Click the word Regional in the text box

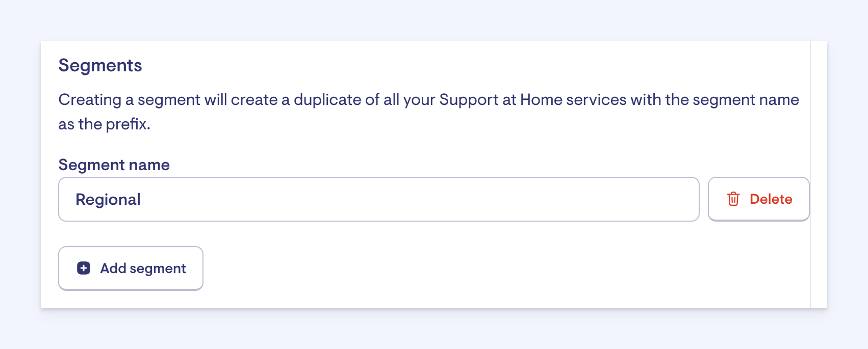(108, 199)
